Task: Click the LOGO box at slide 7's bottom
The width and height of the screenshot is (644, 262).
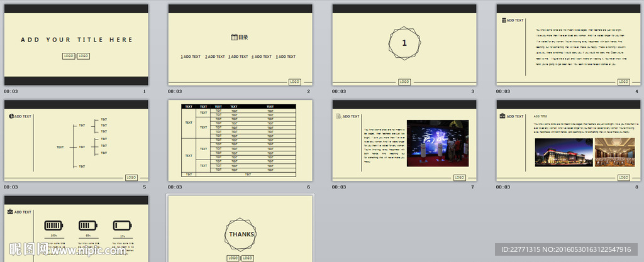Action: (460, 178)
